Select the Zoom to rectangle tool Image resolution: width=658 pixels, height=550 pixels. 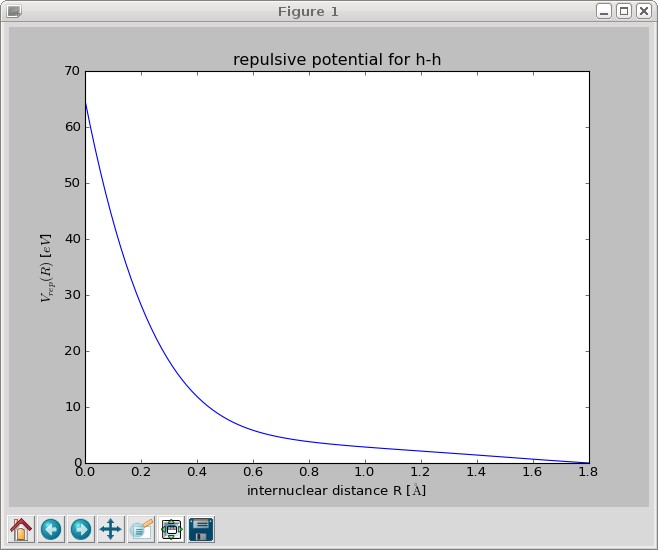(141, 529)
